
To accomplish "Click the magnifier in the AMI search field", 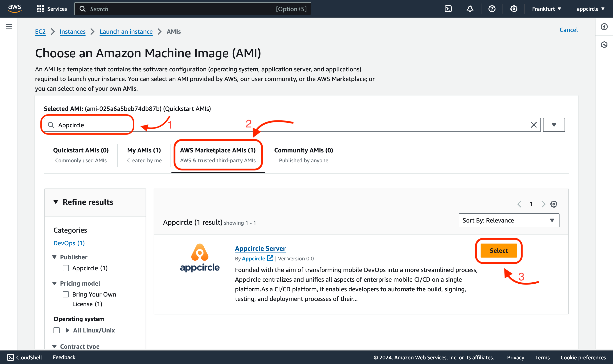I will pyautogui.click(x=51, y=125).
